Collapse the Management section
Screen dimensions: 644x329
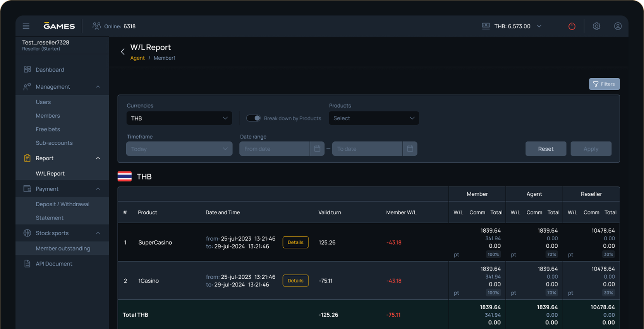pos(98,87)
